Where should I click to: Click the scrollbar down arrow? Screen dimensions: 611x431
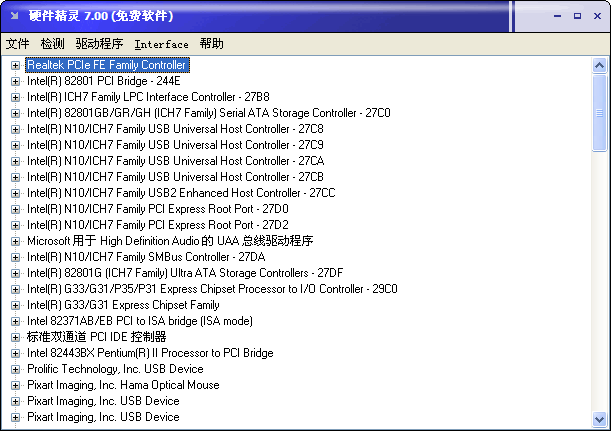click(x=599, y=418)
